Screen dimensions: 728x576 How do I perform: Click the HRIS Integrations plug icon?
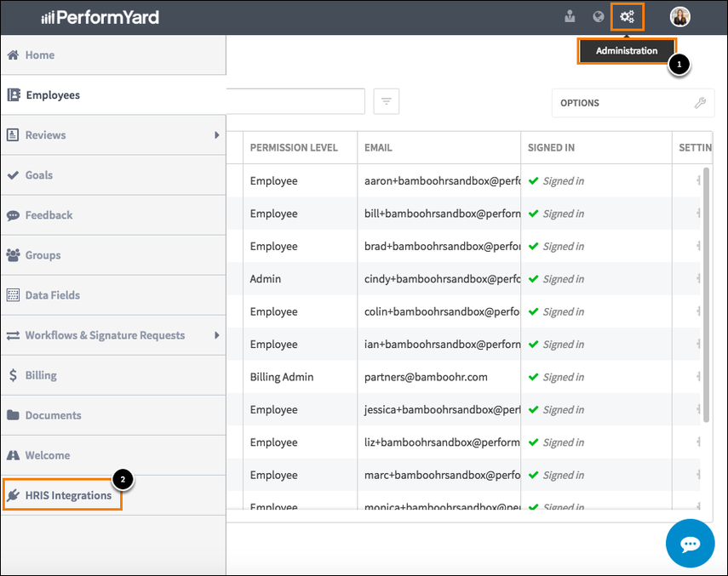[x=13, y=495]
